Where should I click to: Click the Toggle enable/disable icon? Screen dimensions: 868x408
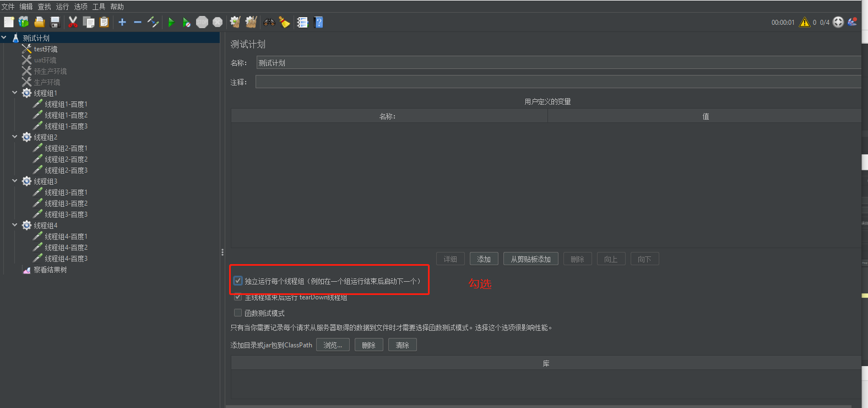153,22
